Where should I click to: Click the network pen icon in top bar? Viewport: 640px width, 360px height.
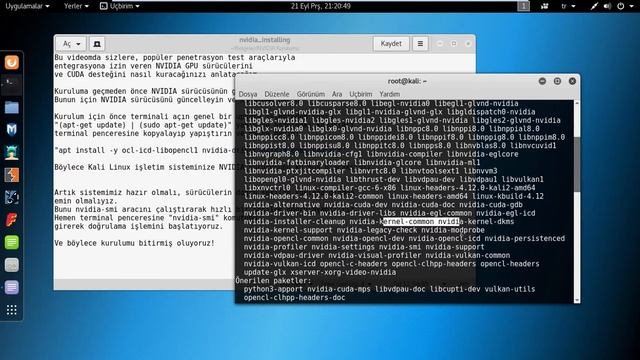click(594, 6)
